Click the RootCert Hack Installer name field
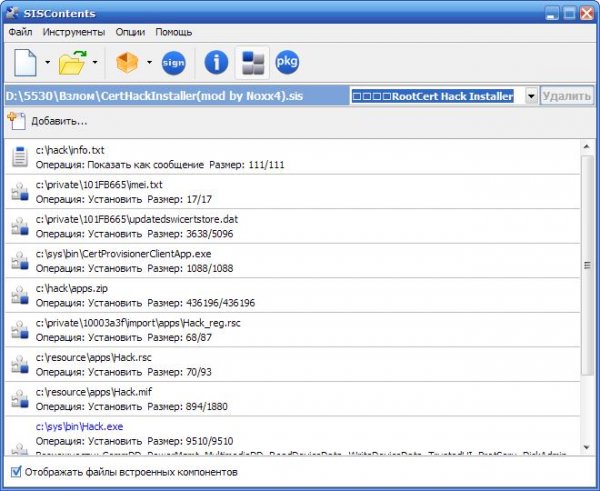 (x=437, y=96)
